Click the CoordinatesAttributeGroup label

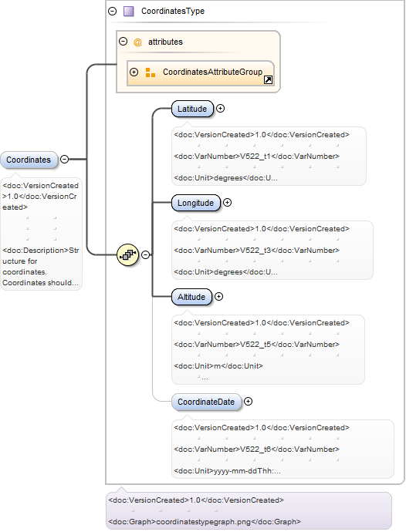click(213, 72)
